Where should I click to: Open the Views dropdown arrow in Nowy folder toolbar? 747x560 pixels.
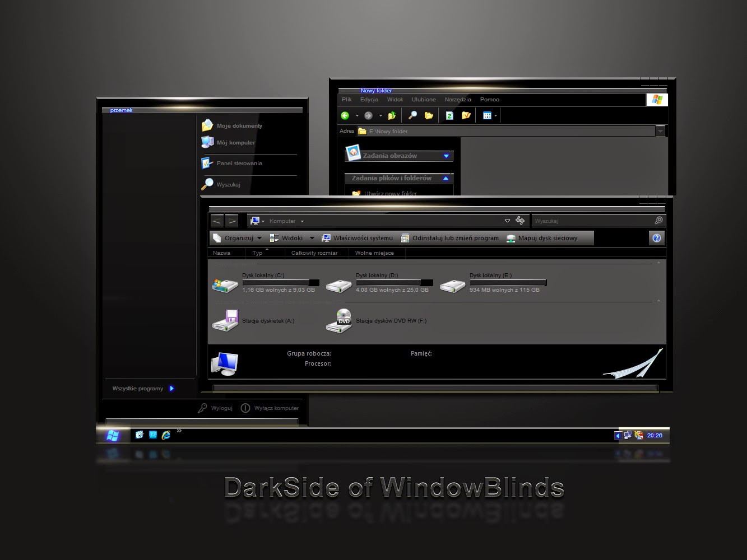pyautogui.click(x=495, y=116)
